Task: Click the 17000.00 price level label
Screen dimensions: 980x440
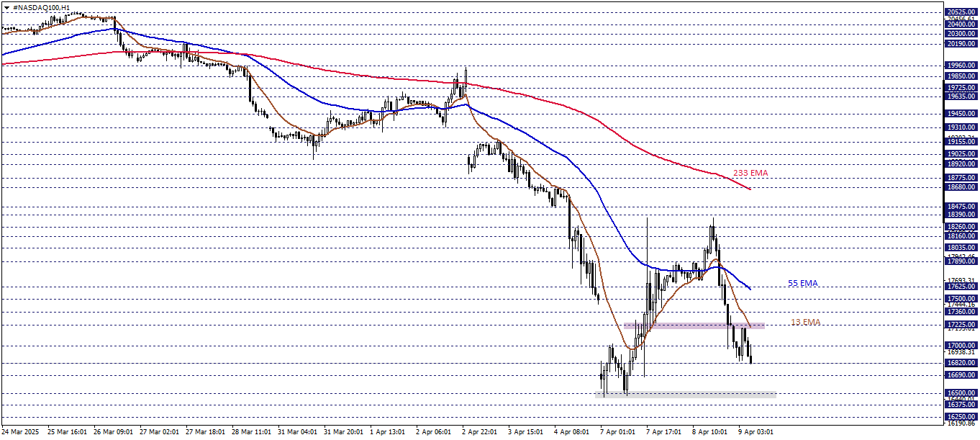Action: click(x=962, y=346)
